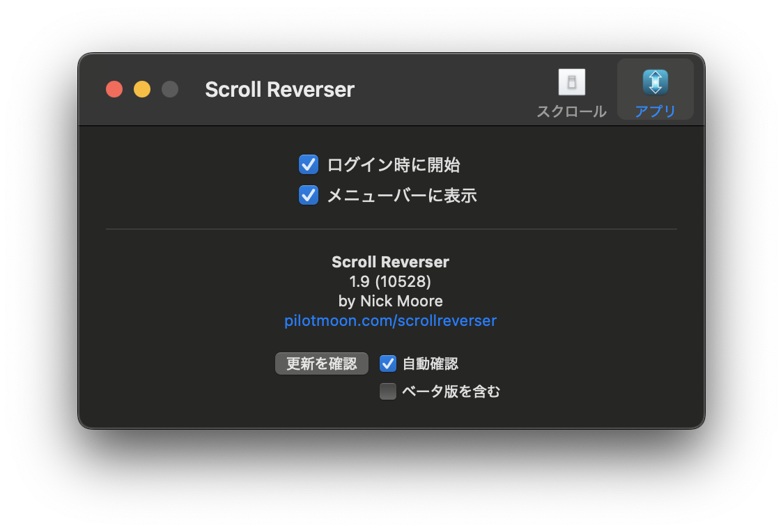Switch to the app preferences pane
Image resolution: width=783 pixels, height=532 pixels.
pyautogui.click(x=654, y=89)
